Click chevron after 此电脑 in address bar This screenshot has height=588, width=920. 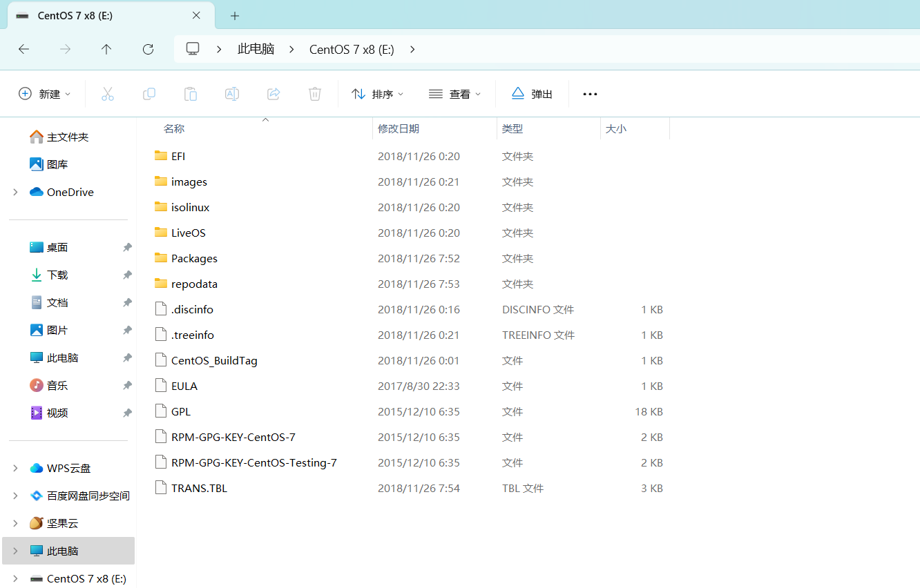point(291,49)
